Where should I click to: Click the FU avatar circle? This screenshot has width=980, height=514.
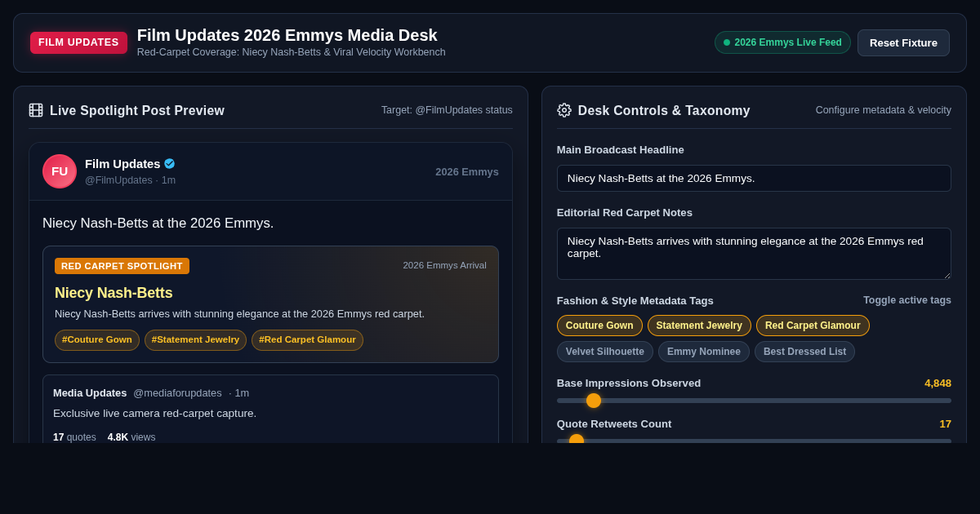click(x=60, y=171)
